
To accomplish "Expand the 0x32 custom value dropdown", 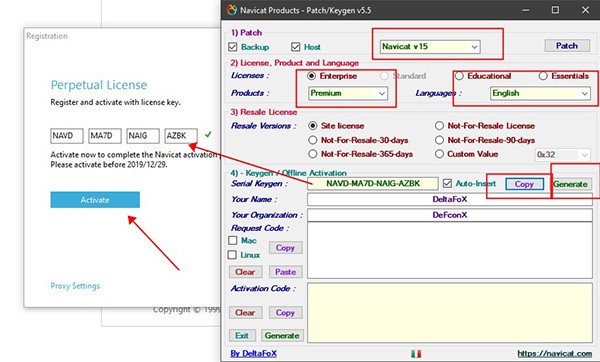I will click(x=562, y=155).
